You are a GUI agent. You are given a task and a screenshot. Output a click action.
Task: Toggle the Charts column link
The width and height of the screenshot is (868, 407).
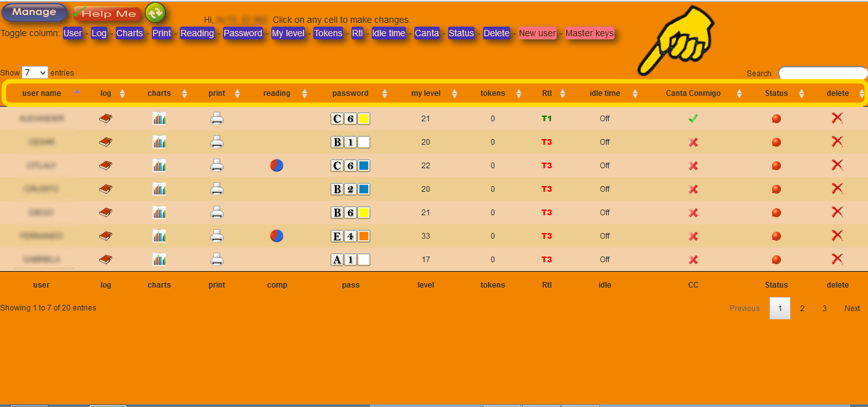(x=130, y=33)
